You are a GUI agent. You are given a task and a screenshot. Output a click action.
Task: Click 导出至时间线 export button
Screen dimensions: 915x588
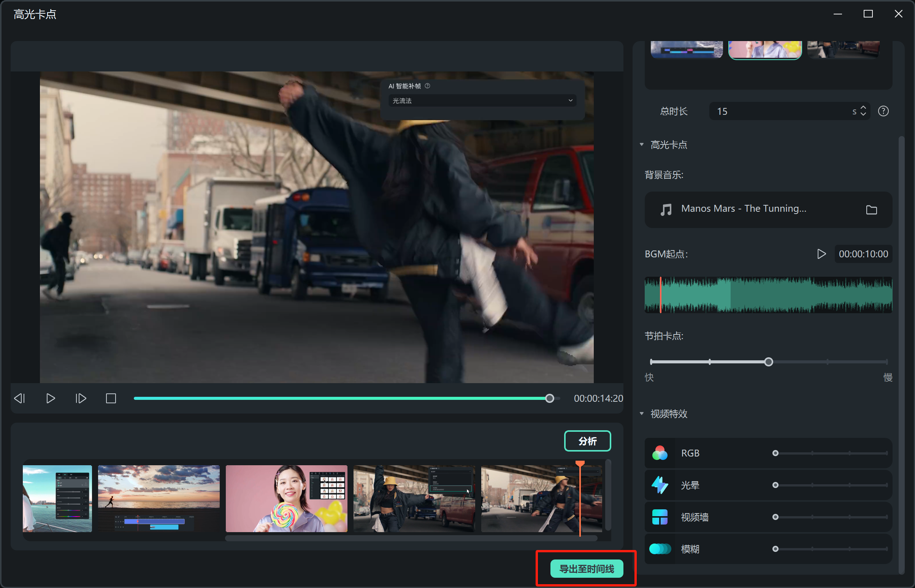click(586, 569)
